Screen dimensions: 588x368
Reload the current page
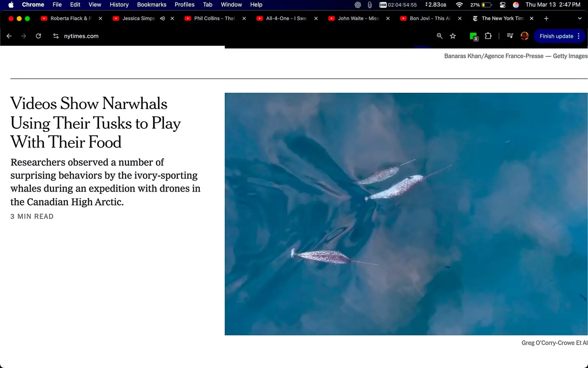38,36
